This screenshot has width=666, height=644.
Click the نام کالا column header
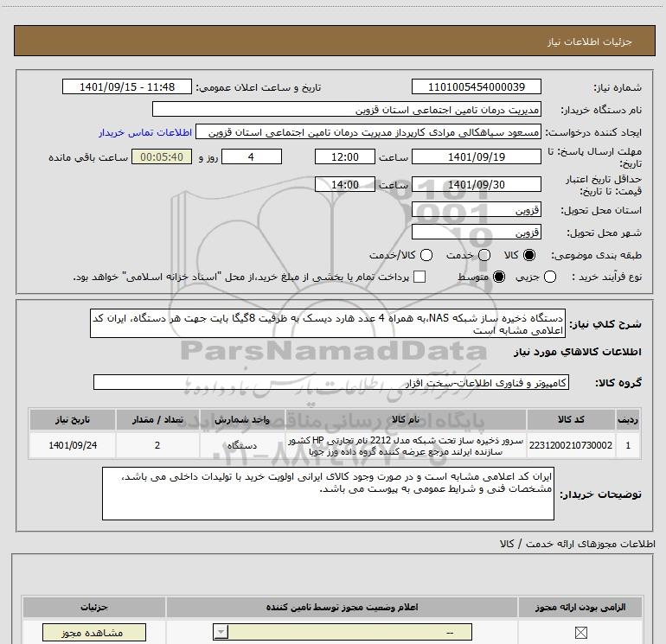[x=406, y=419]
